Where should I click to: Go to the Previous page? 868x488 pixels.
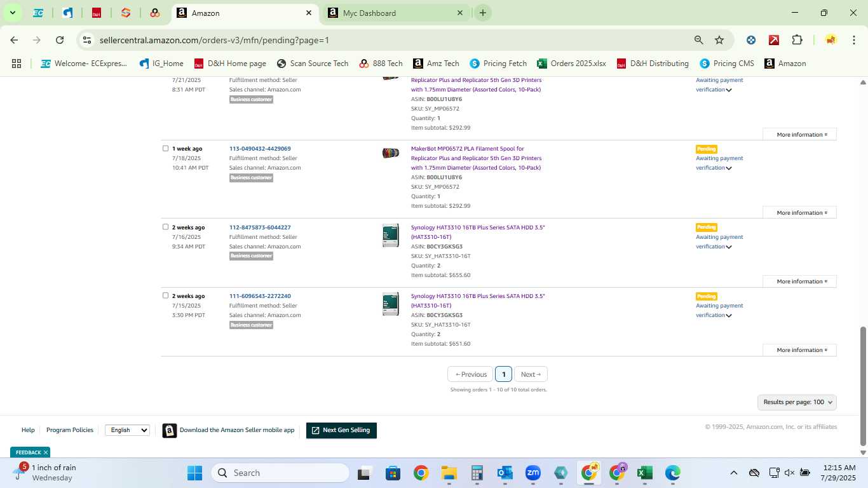pyautogui.click(x=471, y=374)
